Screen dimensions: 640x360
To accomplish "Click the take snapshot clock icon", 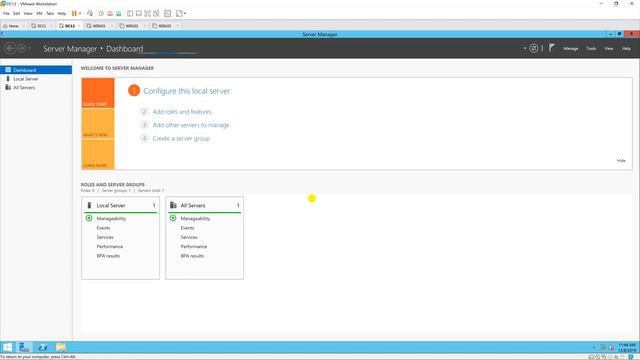I will tap(101, 13).
